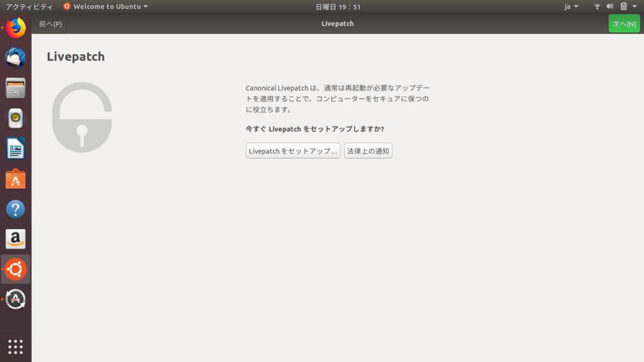This screenshot has width=644, height=362.
Task: Click the 今すぐ Livepatch をセットアップしますか? text
Action: coord(314,129)
